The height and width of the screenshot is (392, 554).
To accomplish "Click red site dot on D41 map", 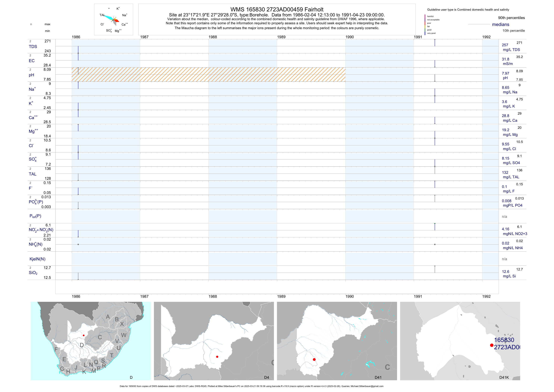I will [314, 359].
